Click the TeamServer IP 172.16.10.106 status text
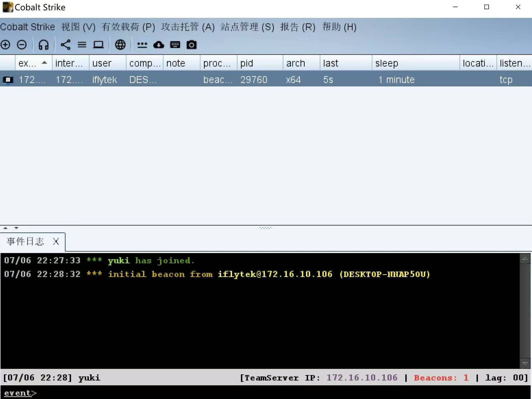The height and width of the screenshot is (399, 532). click(319, 378)
